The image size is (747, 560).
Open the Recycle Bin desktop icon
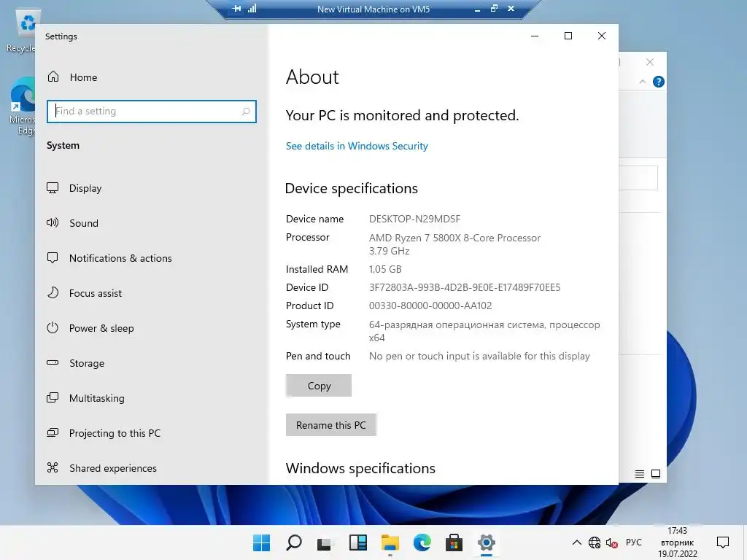tap(22, 31)
